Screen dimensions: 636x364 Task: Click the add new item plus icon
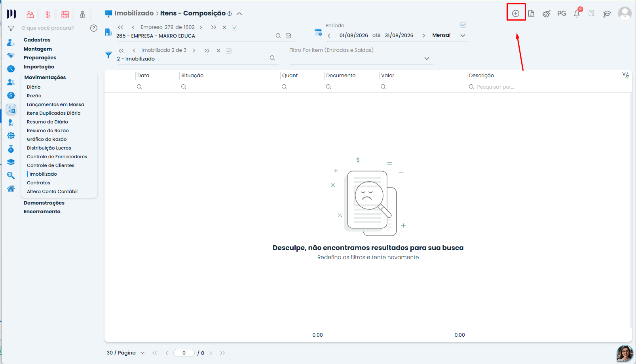click(x=516, y=13)
